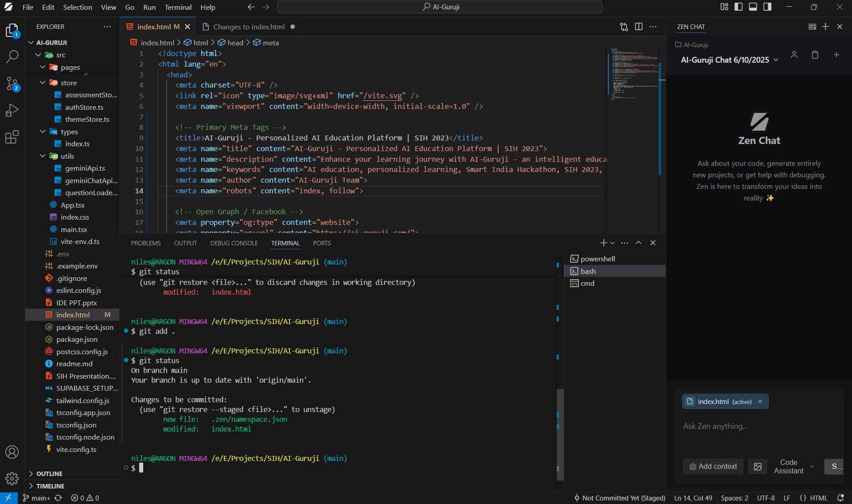
Task: Open geminiApi.ts in the explorer
Action: pyautogui.click(x=85, y=168)
